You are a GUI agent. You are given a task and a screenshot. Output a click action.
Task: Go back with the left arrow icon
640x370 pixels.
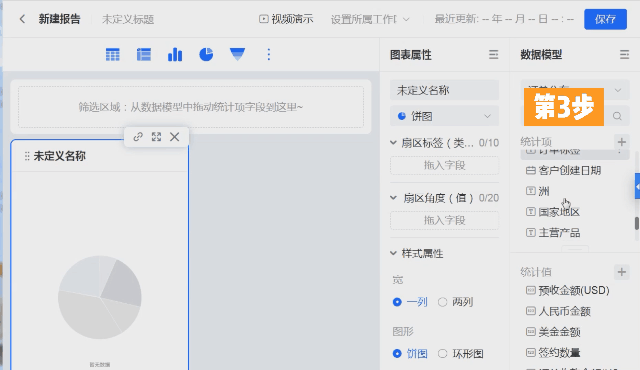(x=22, y=19)
